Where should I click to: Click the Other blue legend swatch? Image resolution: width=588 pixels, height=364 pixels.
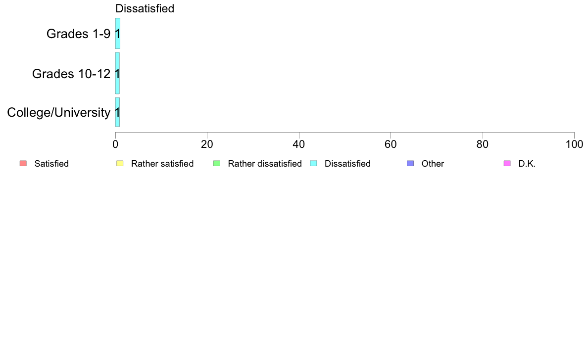coord(410,163)
